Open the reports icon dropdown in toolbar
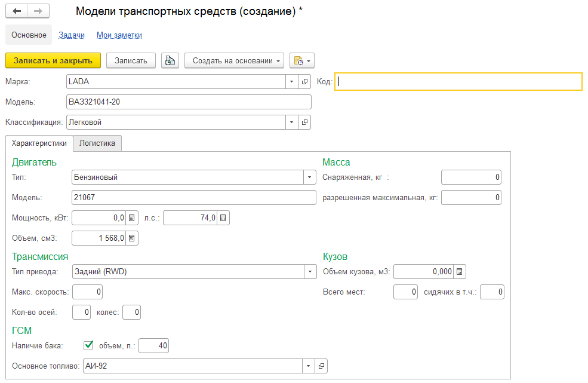Screen dimensions: 588x383 pos(301,60)
